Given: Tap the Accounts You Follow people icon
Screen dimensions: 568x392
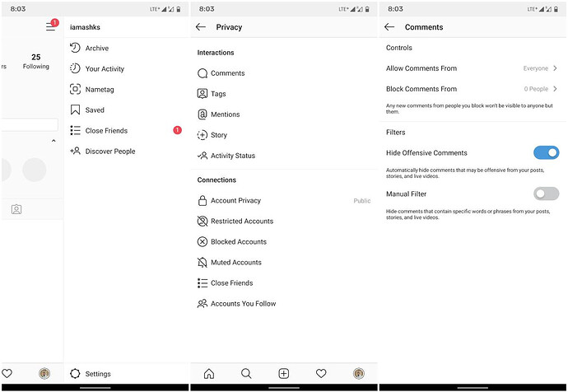Looking at the screenshot, I should click(x=203, y=304).
